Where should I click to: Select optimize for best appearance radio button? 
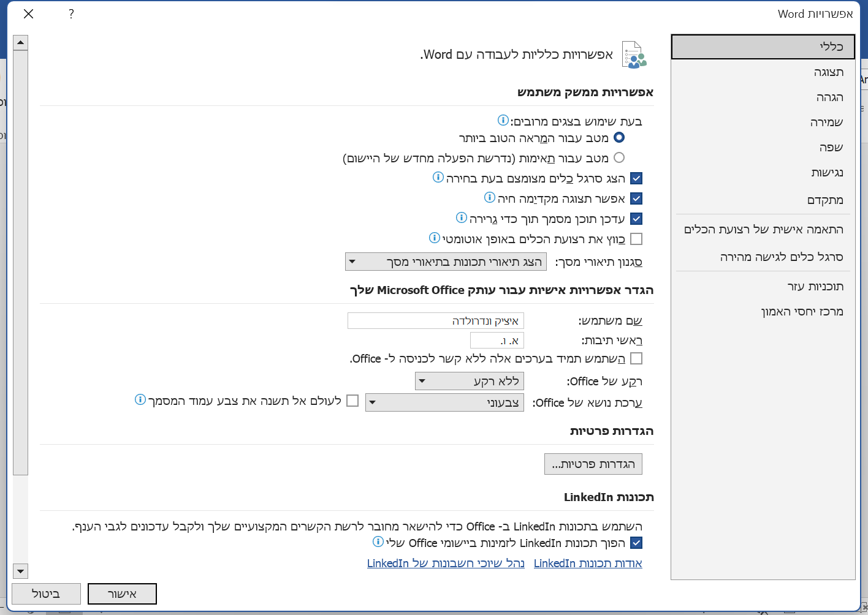[619, 137]
